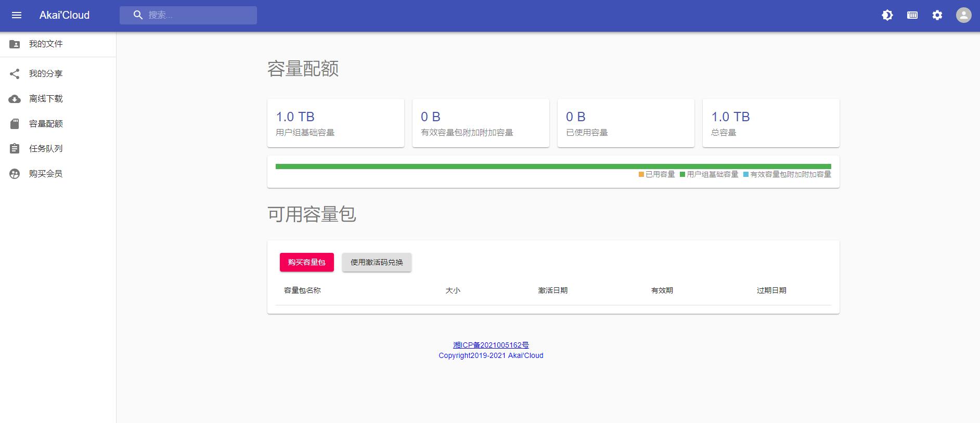The height and width of the screenshot is (423, 980).
Task: Open the user avatar menu
Action: [964, 15]
